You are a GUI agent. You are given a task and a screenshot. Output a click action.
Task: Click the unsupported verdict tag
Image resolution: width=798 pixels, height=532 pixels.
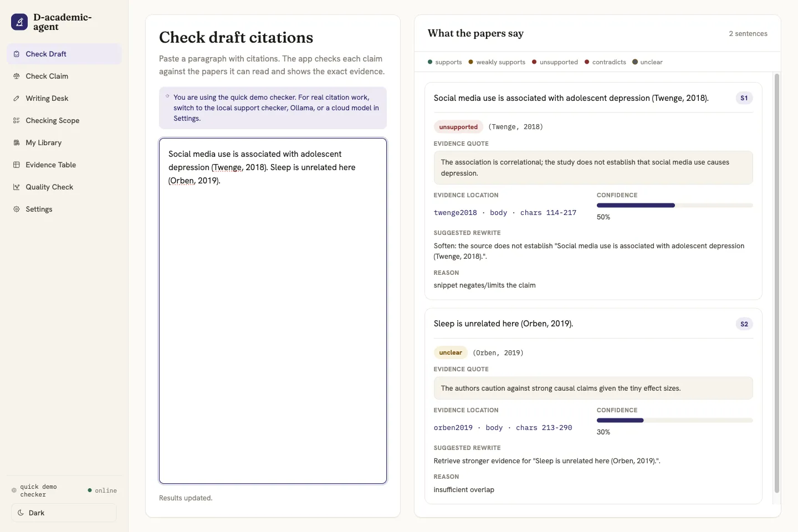point(458,127)
